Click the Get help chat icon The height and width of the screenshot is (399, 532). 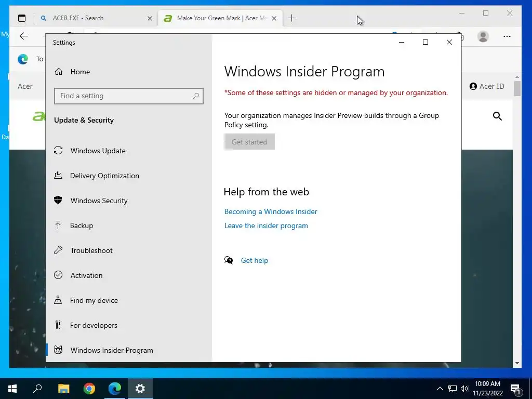(x=229, y=260)
